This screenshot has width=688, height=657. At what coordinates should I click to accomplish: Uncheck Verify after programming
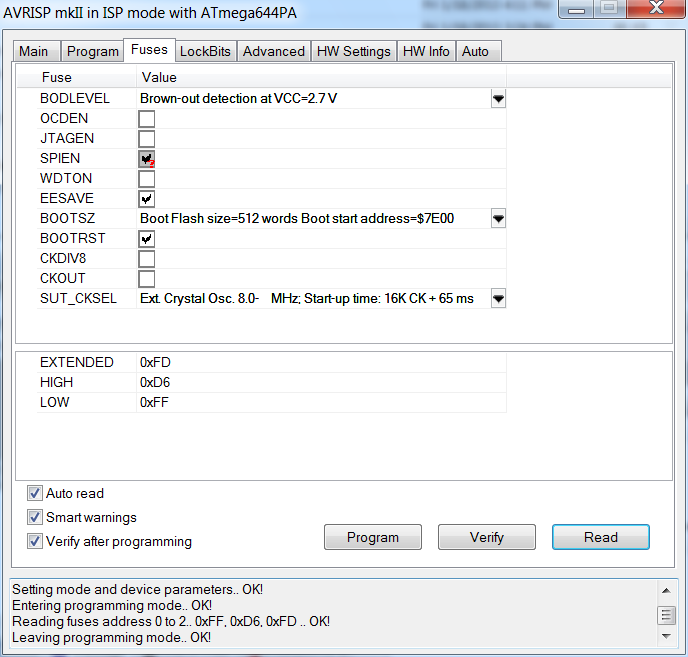click(36, 541)
